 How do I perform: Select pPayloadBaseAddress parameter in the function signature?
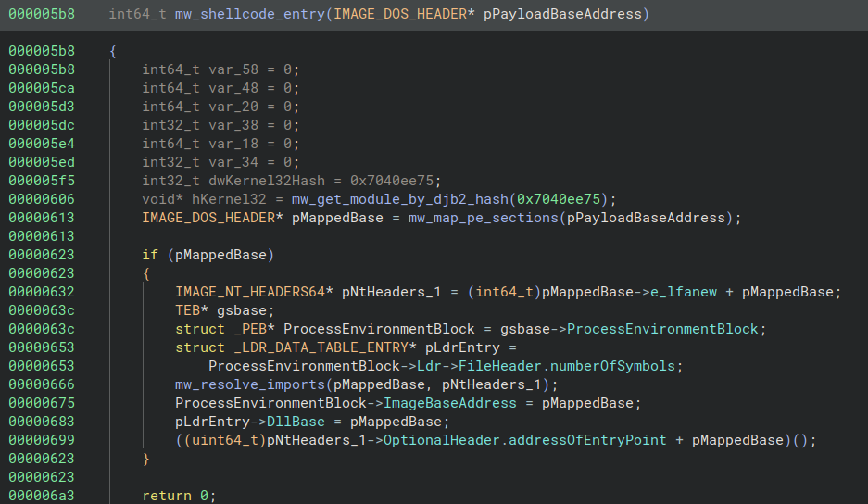click(562, 14)
